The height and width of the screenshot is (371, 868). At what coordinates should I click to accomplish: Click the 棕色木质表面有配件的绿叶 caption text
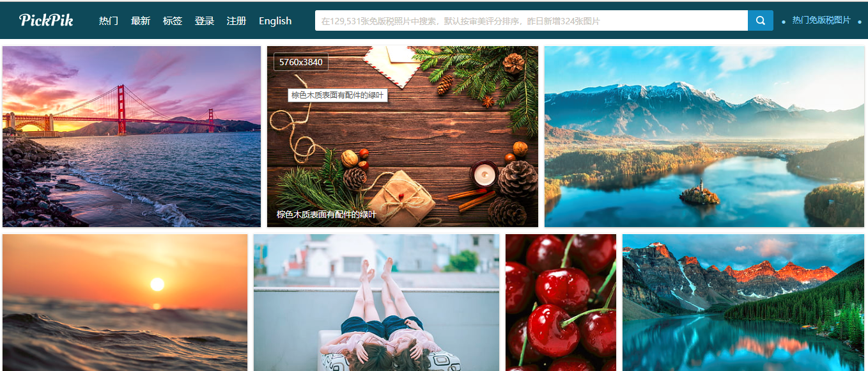point(327,215)
